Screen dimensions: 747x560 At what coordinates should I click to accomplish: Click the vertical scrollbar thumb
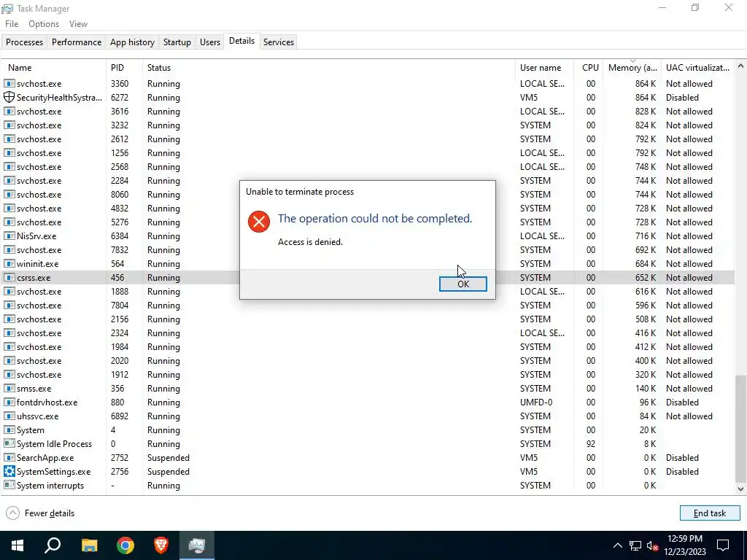(x=740, y=428)
